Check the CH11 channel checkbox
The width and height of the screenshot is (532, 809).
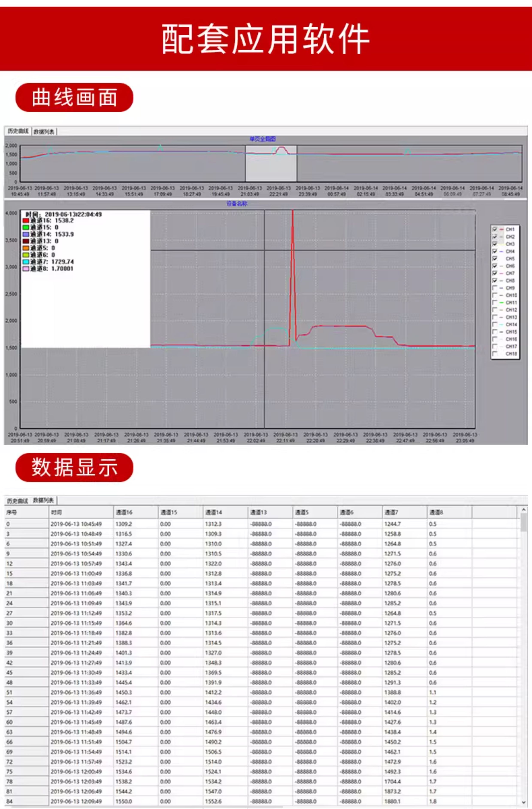pyautogui.click(x=495, y=303)
